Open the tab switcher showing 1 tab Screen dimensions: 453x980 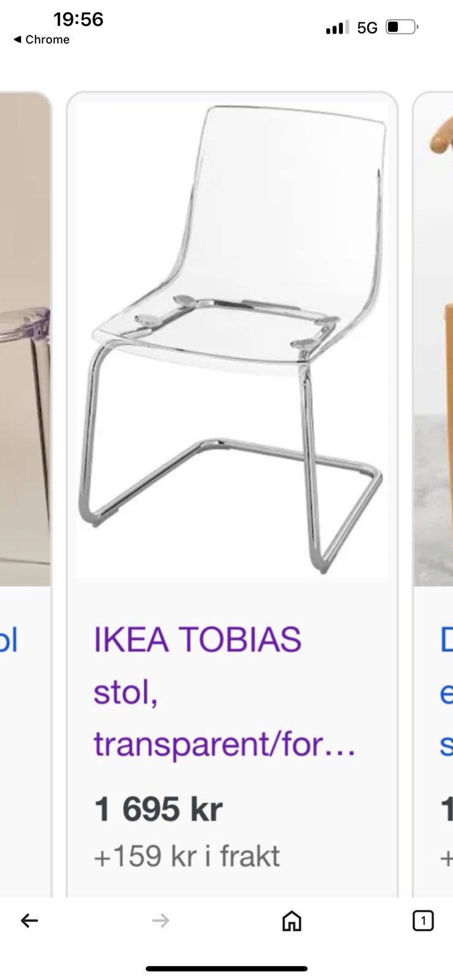pos(423,921)
